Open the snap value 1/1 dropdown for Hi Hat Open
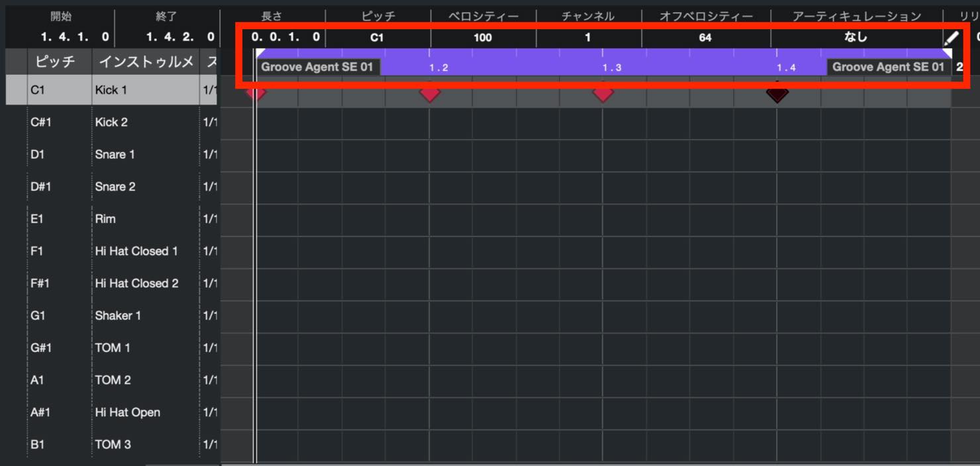Image resolution: width=980 pixels, height=466 pixels. [210, 412]
